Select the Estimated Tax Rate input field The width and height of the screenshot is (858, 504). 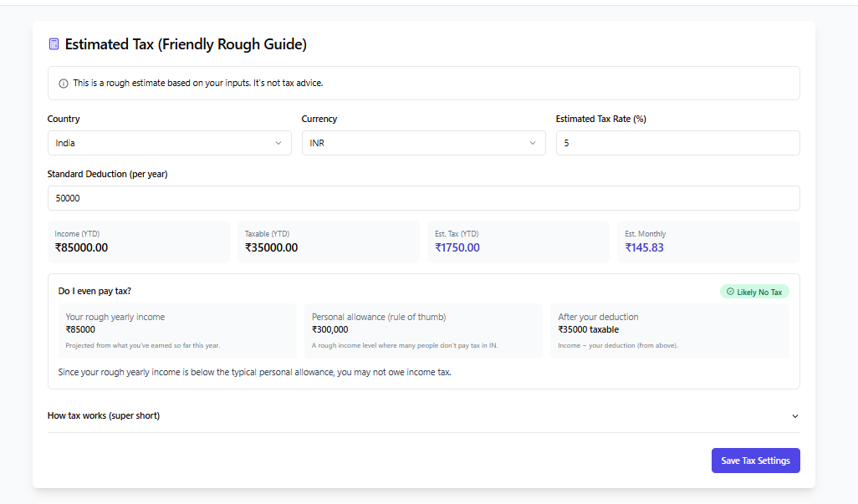click(x=677, y=143)
